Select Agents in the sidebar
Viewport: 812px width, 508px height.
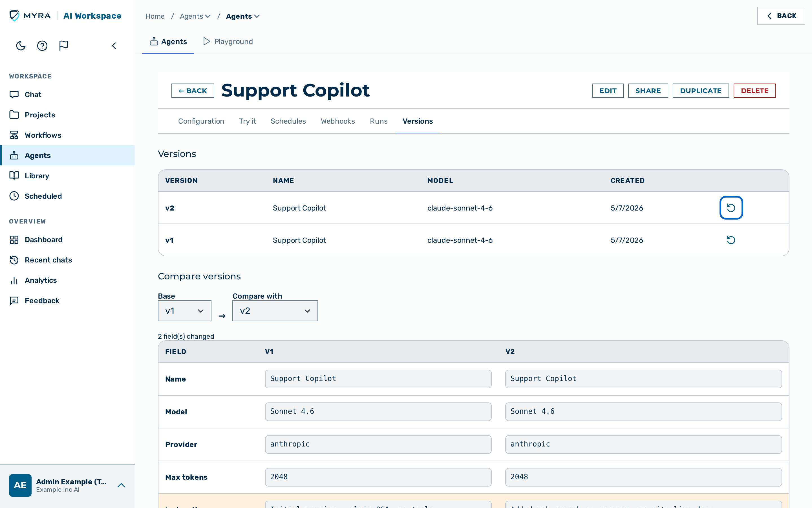68,155
